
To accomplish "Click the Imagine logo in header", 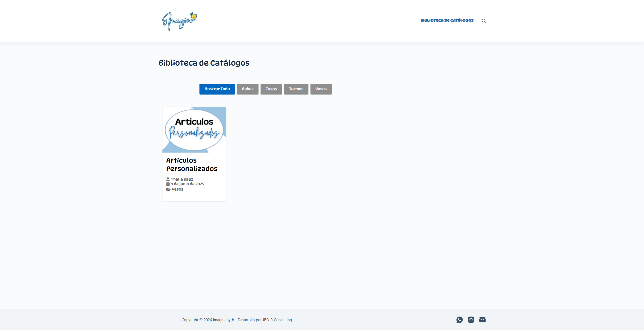I will click(179, 21).
